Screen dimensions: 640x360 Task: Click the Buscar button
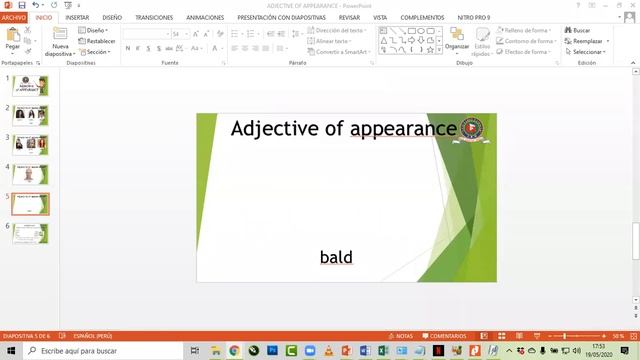coord(578,30)
